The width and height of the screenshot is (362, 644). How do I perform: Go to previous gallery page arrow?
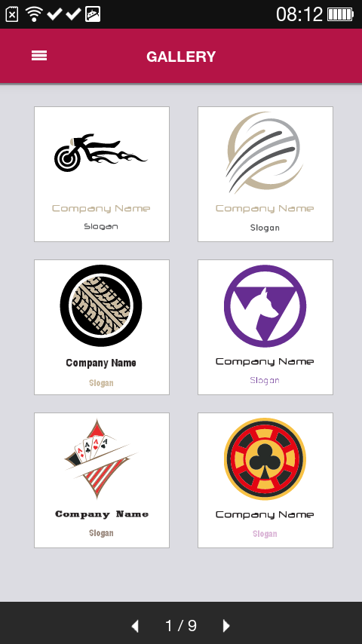click(x=135, y=626)
